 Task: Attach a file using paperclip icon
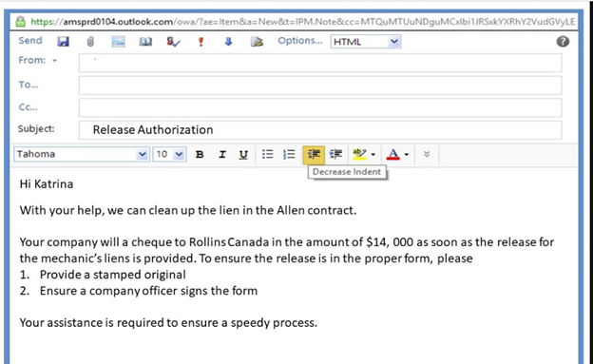pos(90,41)
